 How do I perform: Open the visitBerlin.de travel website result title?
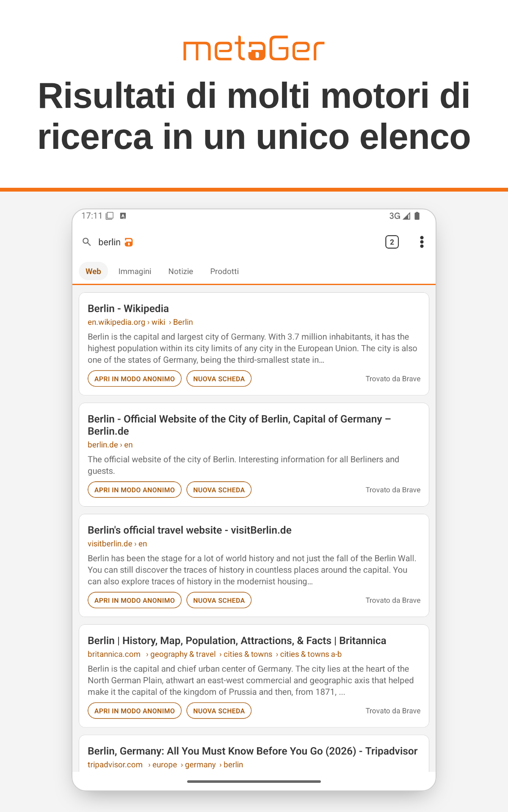tap(190, 530)
